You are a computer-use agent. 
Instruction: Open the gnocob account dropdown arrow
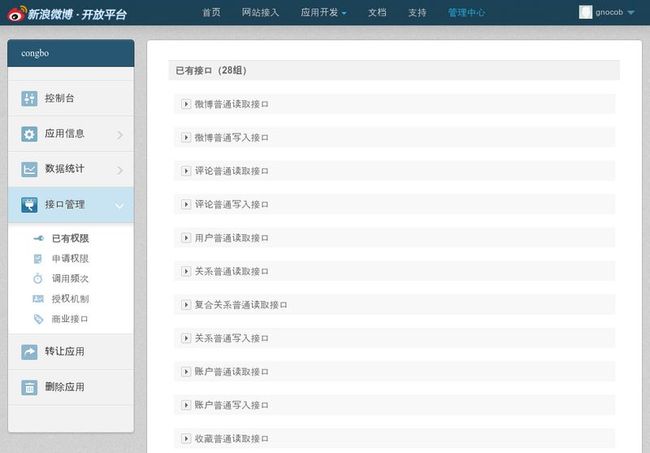pos(631,13)
